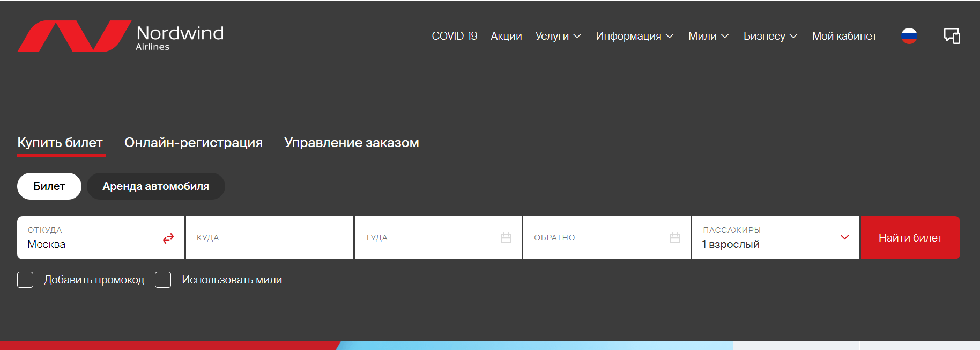Switch to Управление заказом tab
Viewport: 980px width, 350px height.
352,143
